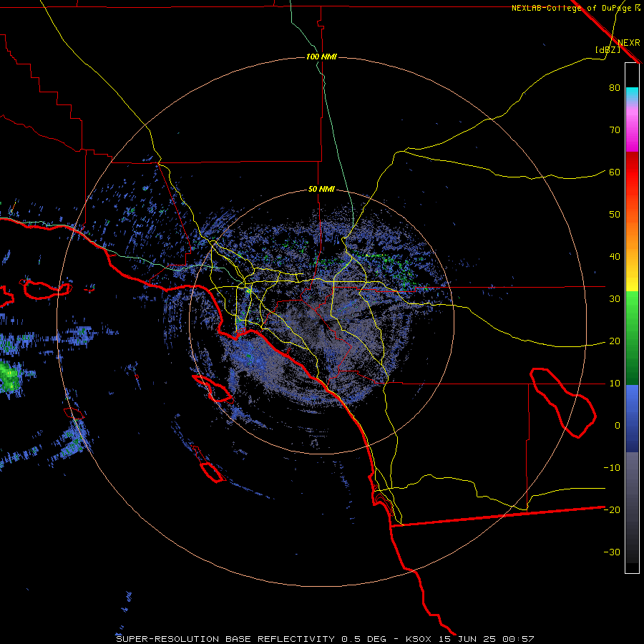Click the green segment of the color bar

pyautogui.click(x=632, y=338)
